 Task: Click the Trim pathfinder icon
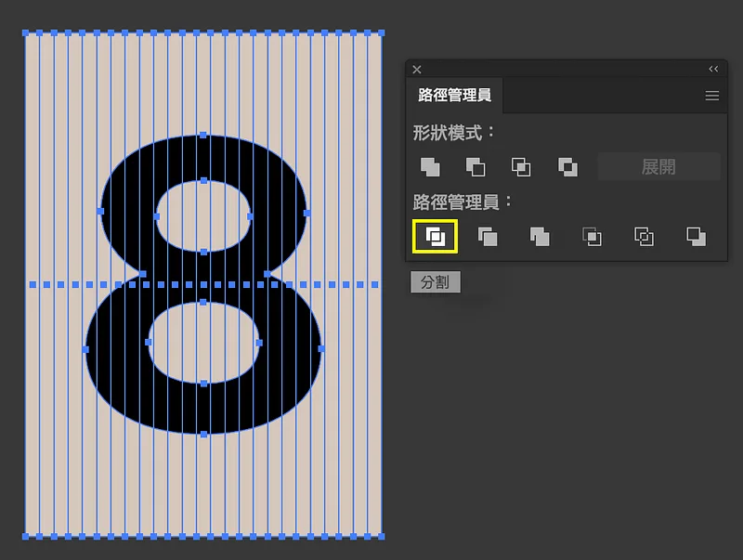[488, 237]
